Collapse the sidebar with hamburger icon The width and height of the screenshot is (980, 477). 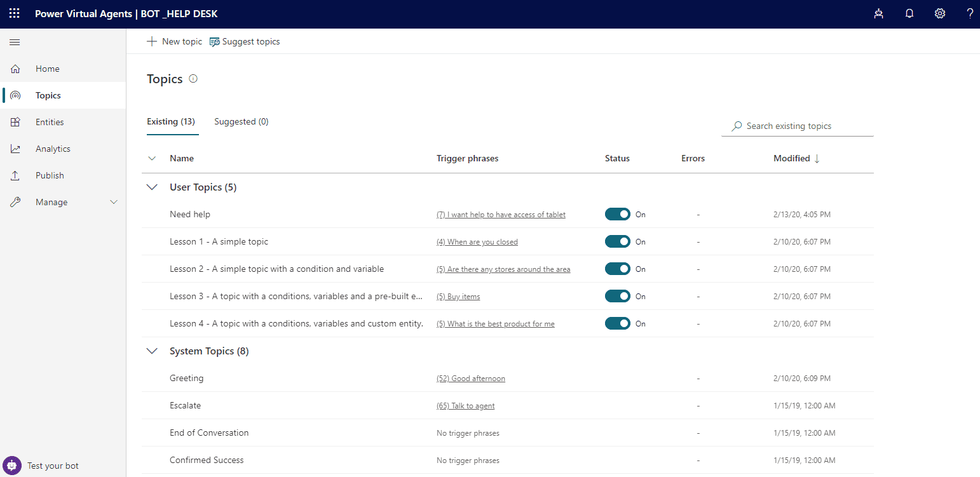coord(15,42)
